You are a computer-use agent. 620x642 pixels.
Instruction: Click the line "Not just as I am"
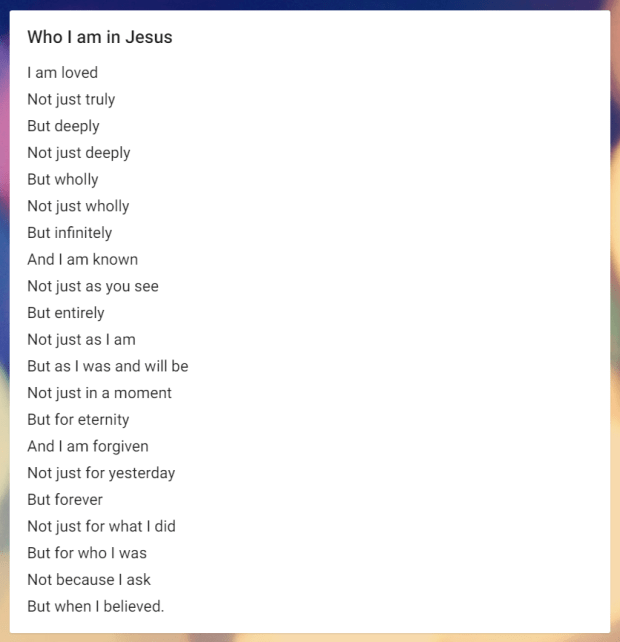coord(81,340)
